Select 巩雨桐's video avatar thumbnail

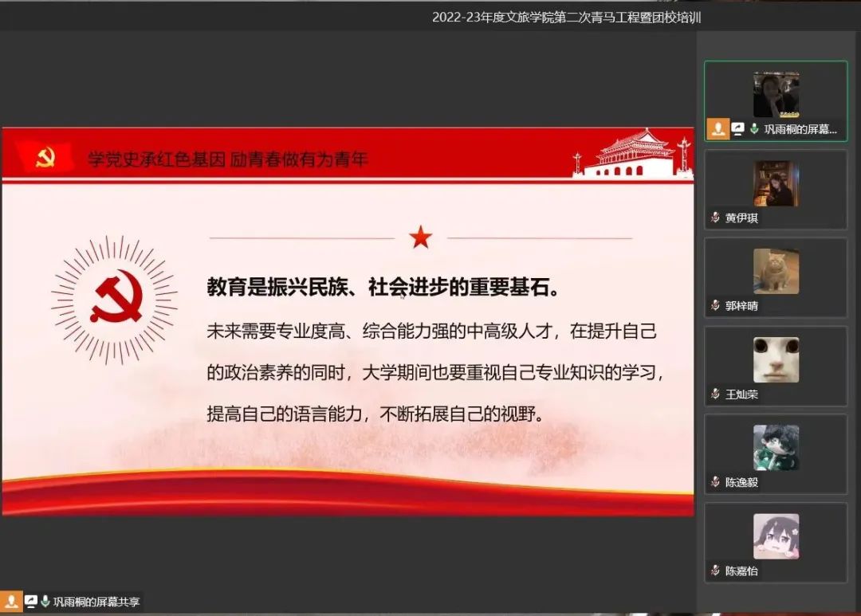(x=776, y=94)
